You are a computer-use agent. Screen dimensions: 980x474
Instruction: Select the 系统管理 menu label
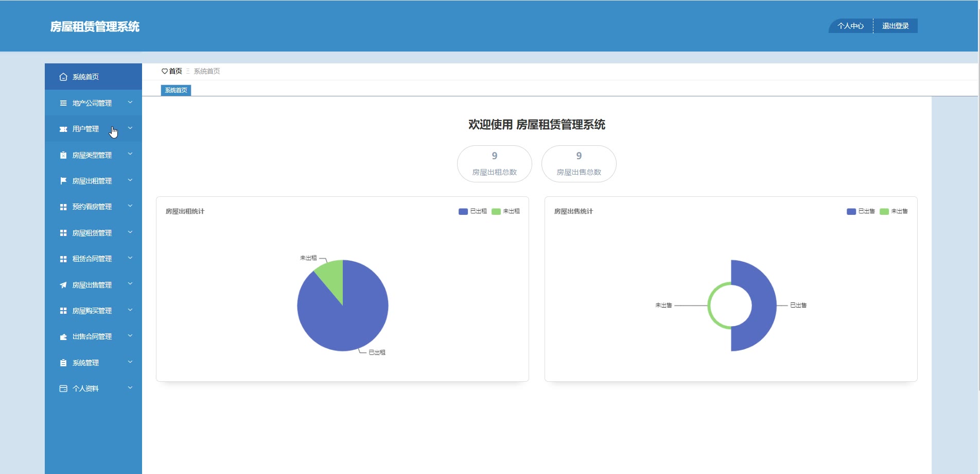tap(85, 363)
